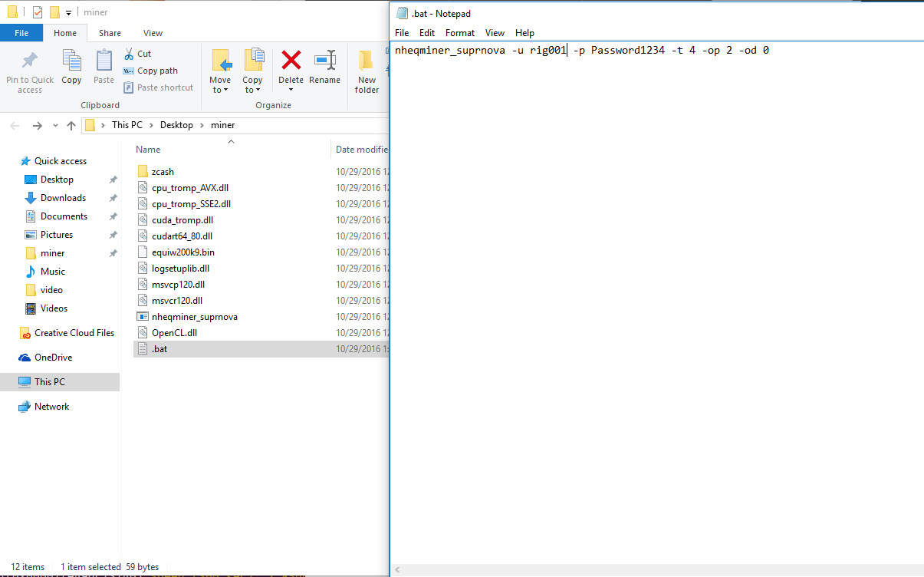
Task: Select cpu_tromp_AVX.dll file
Action: tap(190, 188)
